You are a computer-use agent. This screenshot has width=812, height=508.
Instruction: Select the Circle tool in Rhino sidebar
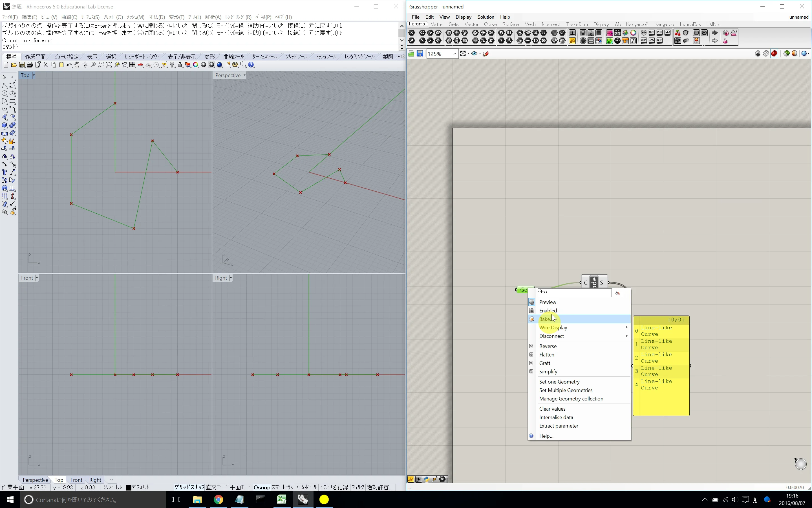tap(5, 93)
